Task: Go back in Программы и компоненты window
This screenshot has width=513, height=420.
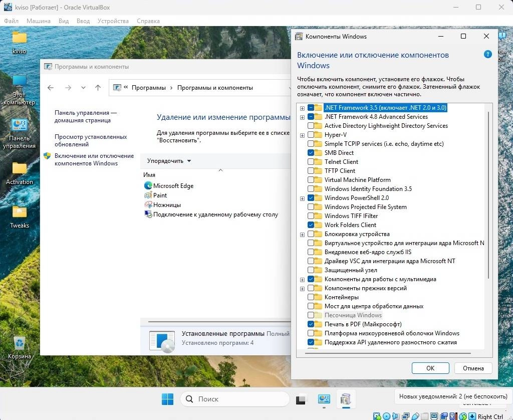Action: pos(51,88)
